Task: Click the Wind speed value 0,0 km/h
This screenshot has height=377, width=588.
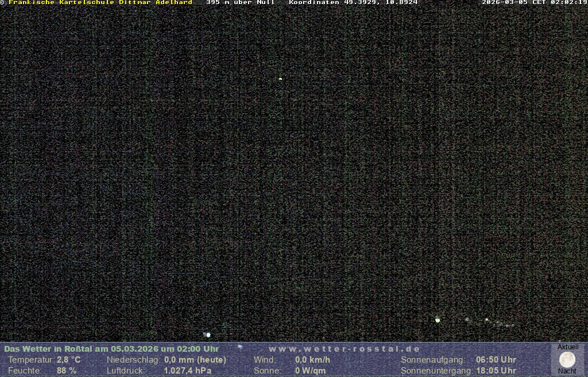Action: (x=312, y=360)
